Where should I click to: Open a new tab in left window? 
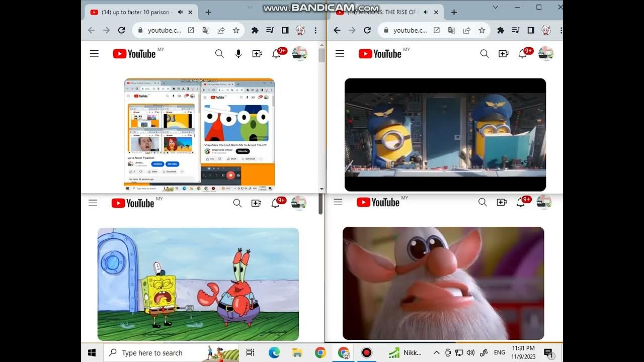tap(208, 12)
